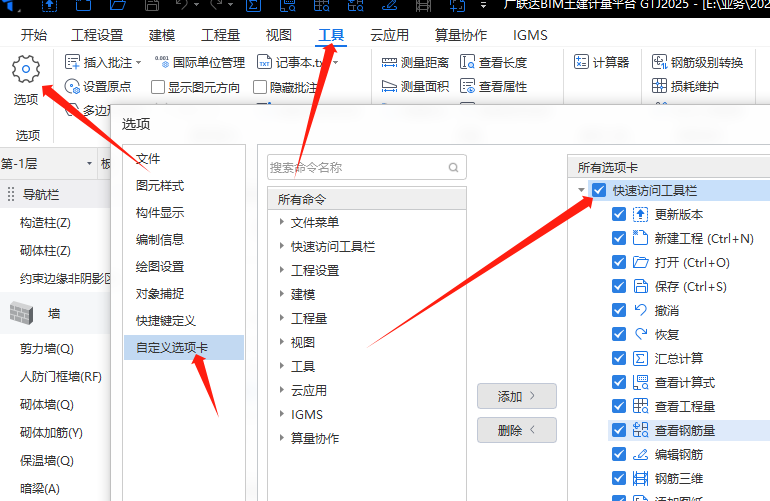Expand the 云应用 command group
Image resolution: width=770 pixels, height=501 pixels.
281,390
